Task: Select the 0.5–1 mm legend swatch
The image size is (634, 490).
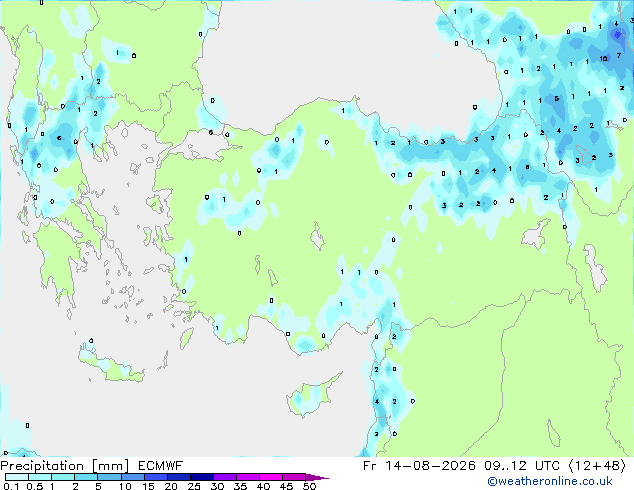Action: [40, 477]
